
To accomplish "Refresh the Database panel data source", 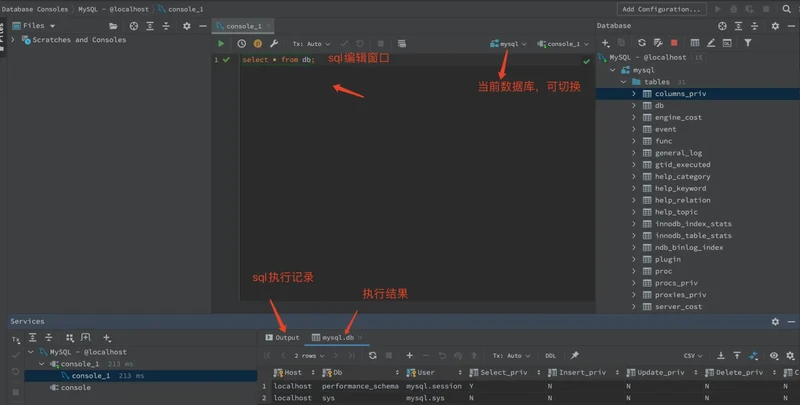I will [641, 43].
